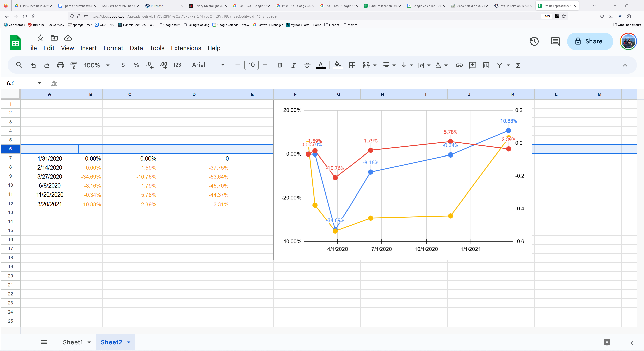Open the fill color picker

(x=338, y=65)
